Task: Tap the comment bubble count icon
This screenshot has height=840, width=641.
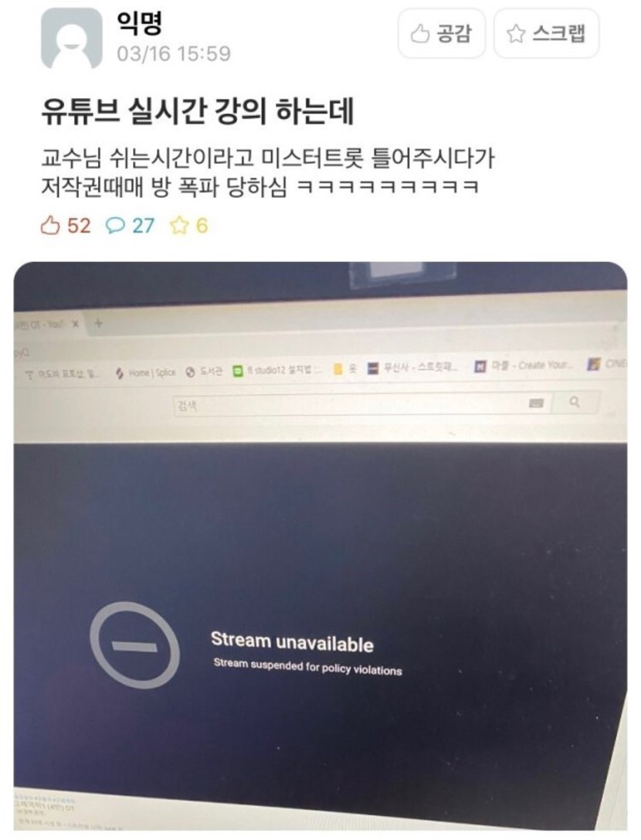Action: (114, 226)
